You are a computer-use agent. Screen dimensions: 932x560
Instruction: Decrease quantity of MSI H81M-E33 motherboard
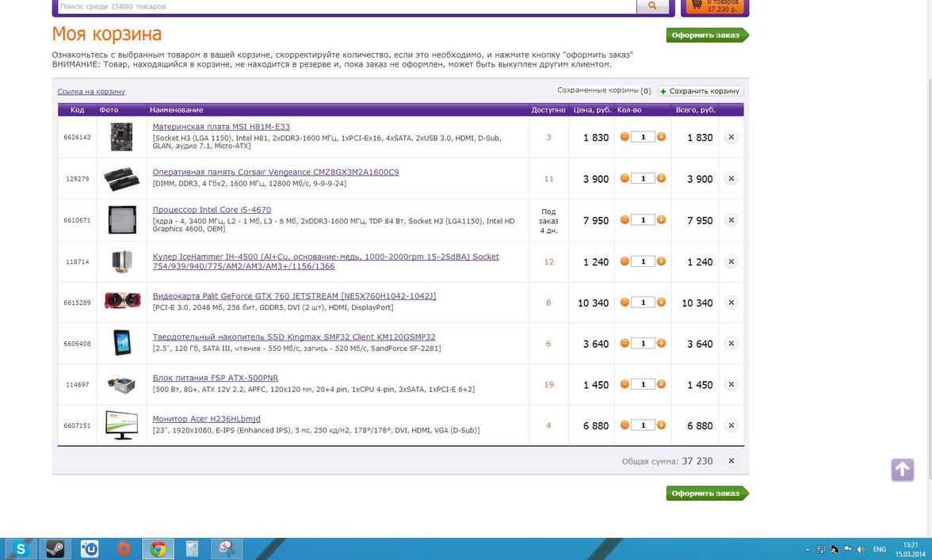pos(625,137)
